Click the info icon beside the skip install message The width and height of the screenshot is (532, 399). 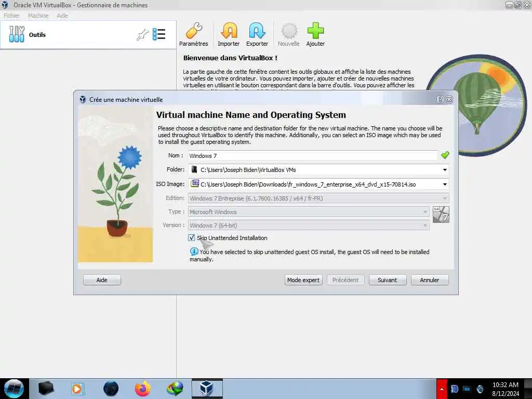[194, 251]
